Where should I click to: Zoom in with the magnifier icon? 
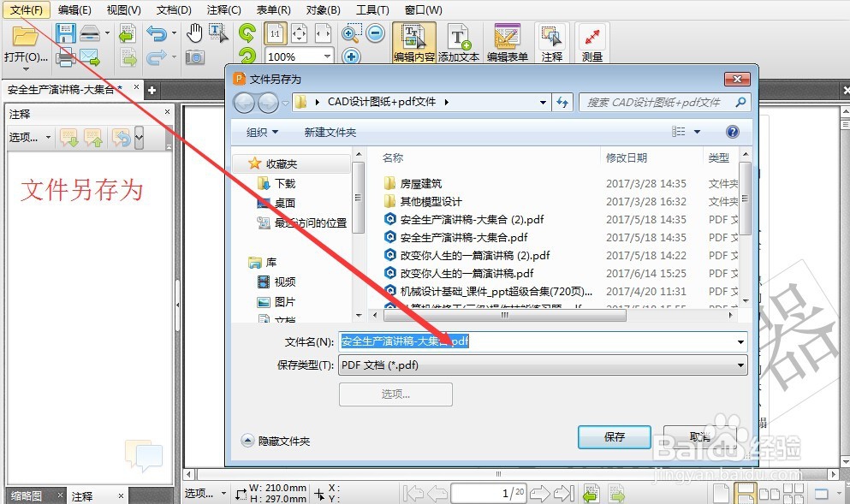tap(348, 33)
